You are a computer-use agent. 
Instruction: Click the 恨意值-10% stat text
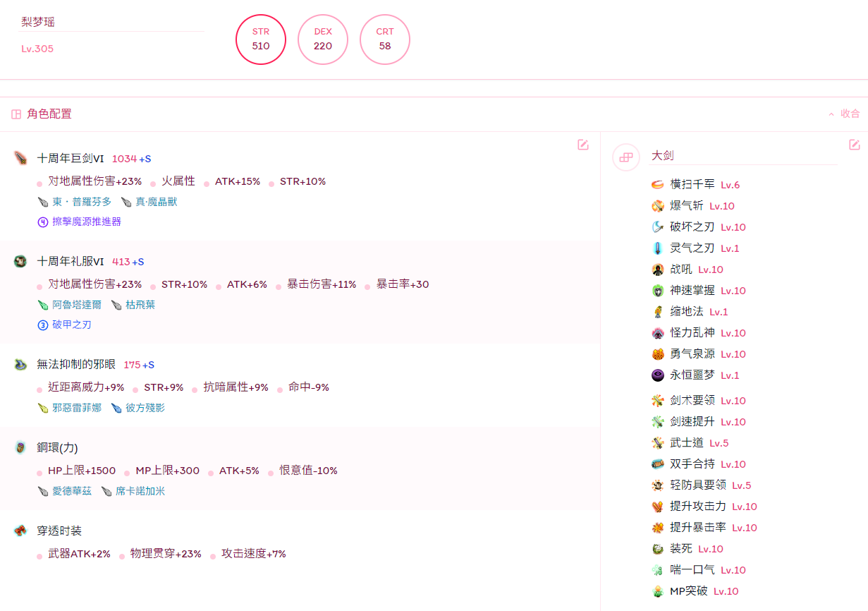309,471
